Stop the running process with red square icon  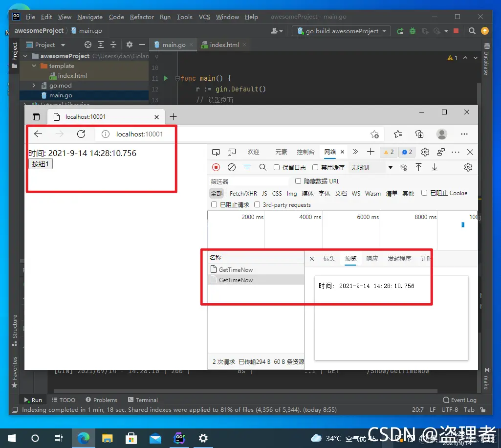(x=456, y=30)
